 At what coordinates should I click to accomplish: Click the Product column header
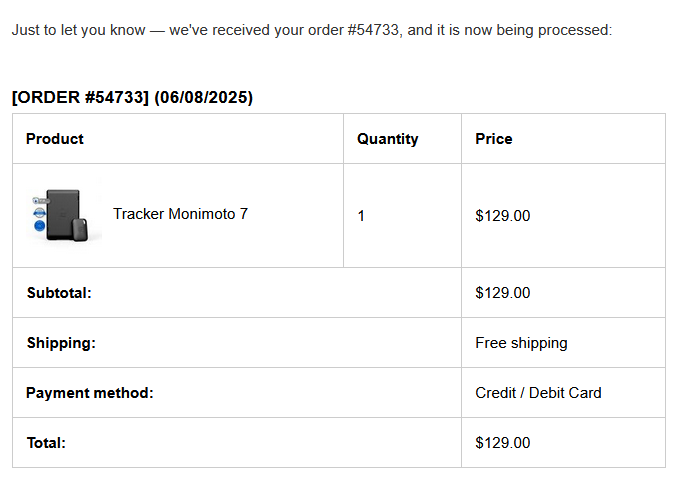(55, 139)
